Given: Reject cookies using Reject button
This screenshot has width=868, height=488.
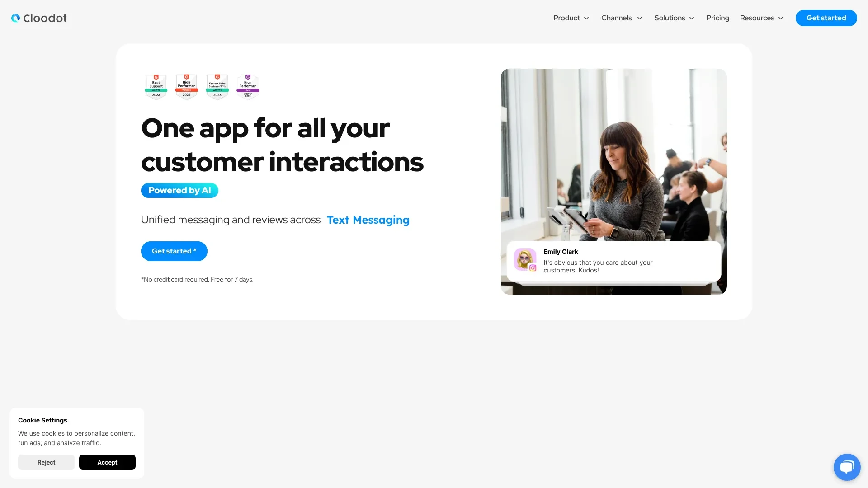Looking at the screenshot, I should [x=46, y=462].
